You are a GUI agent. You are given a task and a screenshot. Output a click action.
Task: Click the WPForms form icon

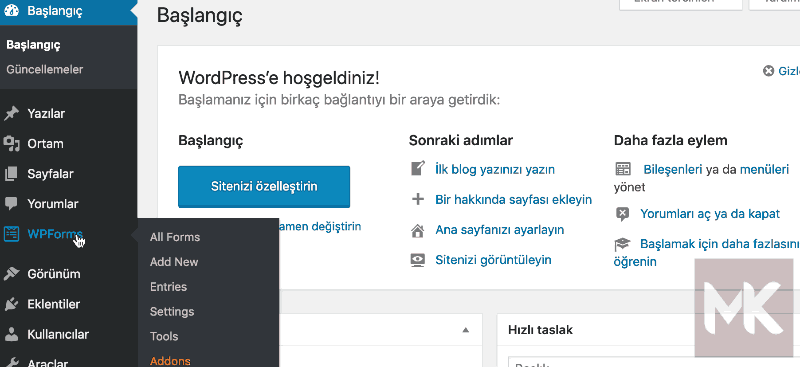11,234
